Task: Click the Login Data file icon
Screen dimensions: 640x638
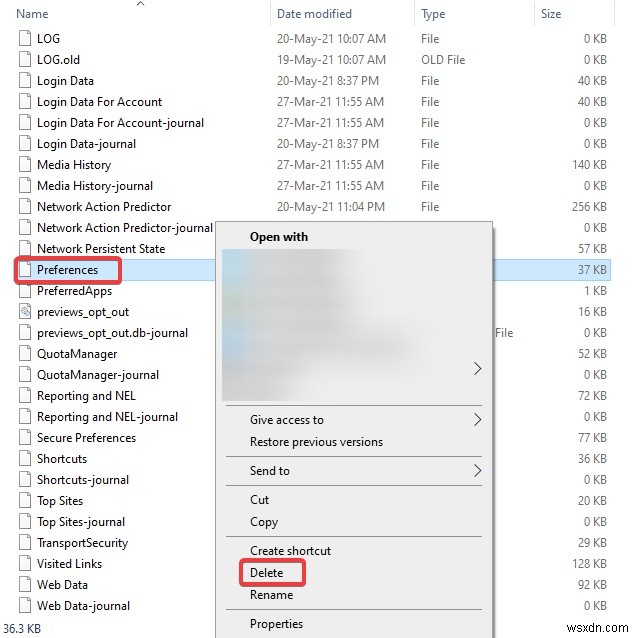Action: (x=25, y=80)
